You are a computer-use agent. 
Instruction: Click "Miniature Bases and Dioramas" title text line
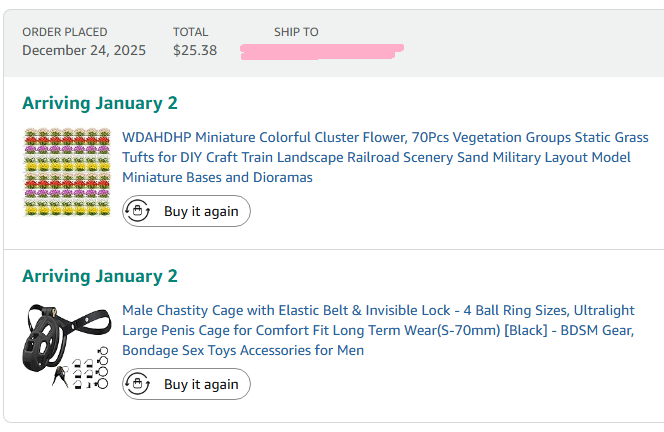pos(217,177)
